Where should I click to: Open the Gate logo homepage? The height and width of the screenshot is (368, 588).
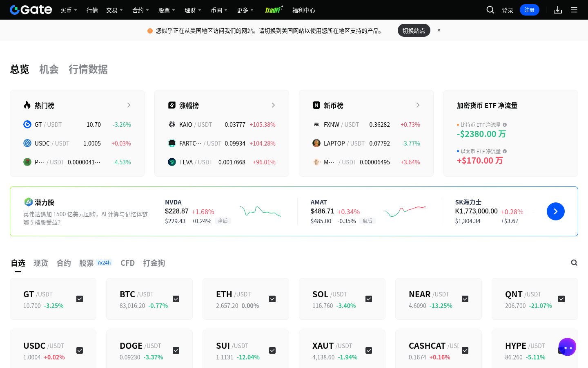pyautogui.click(x=31, y=10)
